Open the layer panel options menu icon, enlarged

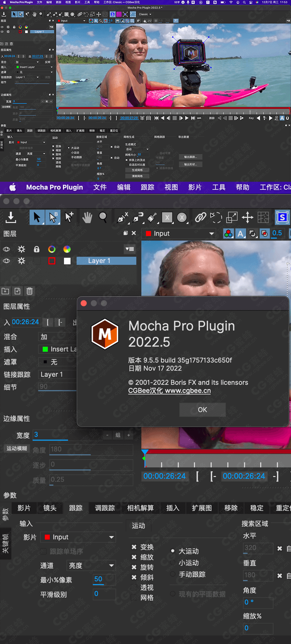(x=130, y=249)
